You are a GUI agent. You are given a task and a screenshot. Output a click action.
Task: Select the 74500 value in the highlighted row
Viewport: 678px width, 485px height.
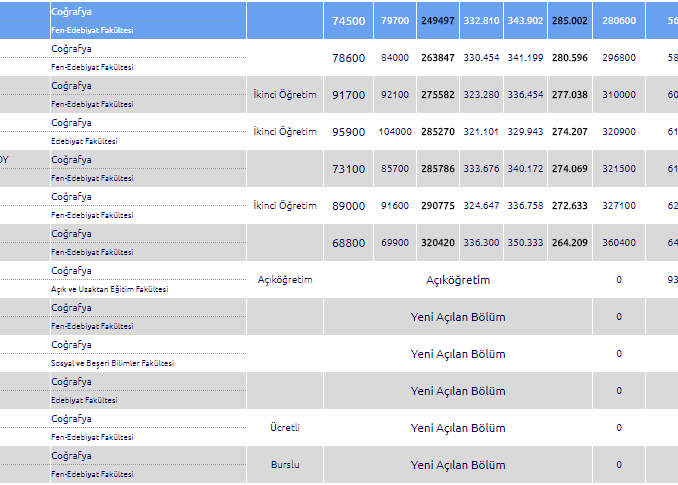tap(349, 20)
